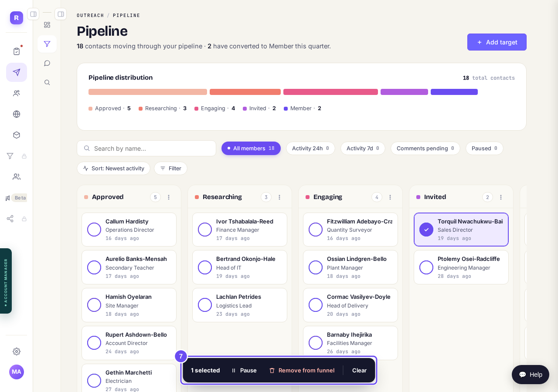Image resolution: width=558 pixels, height=392 pixels.
Task: Click Remove from funnel
Action: pos(302,370)
